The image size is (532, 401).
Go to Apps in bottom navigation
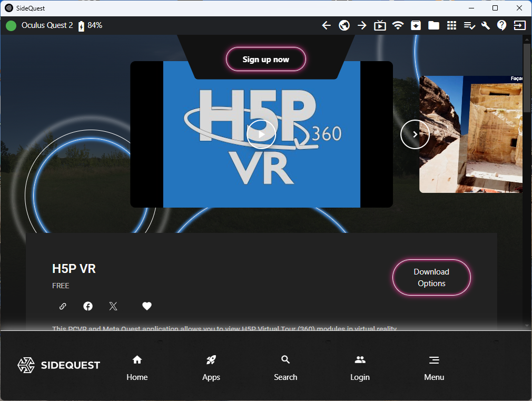pos(211,368)
